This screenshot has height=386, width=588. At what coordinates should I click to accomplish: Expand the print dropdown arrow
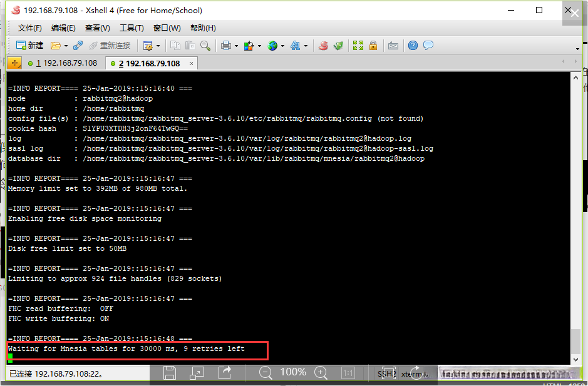click(x=236, y=46)
